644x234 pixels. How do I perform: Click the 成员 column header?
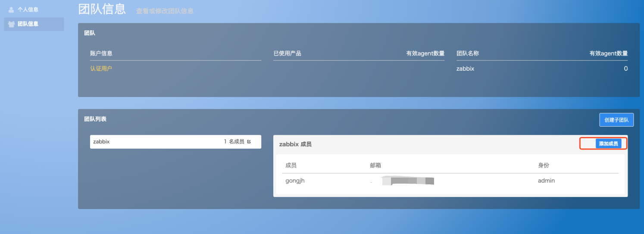point(291,165)
